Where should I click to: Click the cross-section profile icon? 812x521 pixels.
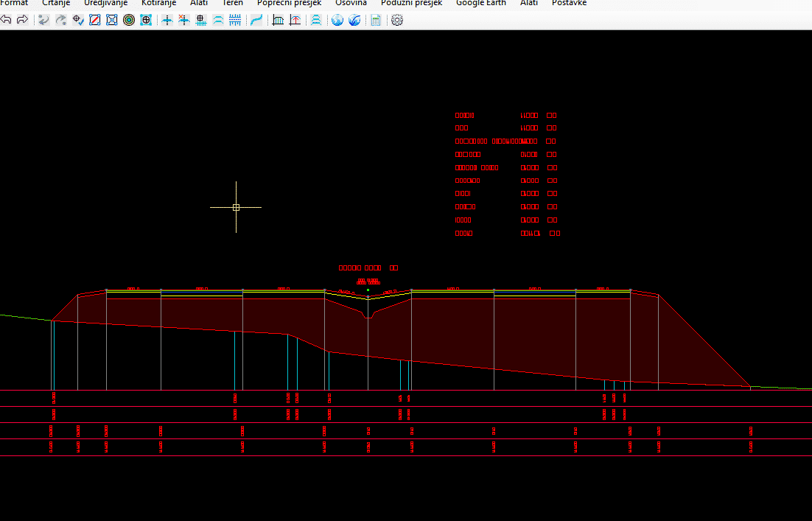278,20
